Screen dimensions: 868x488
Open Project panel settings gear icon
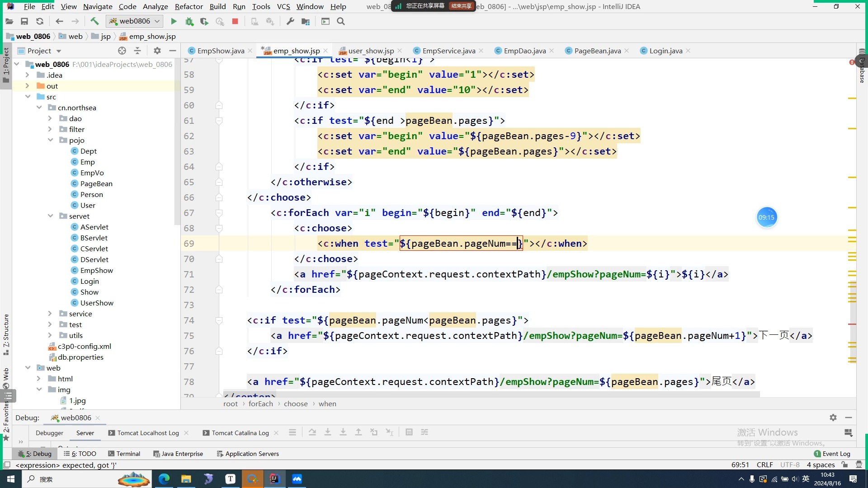coord(157,51)
